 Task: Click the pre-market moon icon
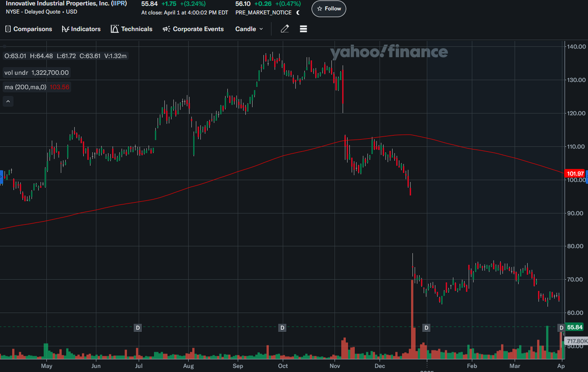coord(298,12)
